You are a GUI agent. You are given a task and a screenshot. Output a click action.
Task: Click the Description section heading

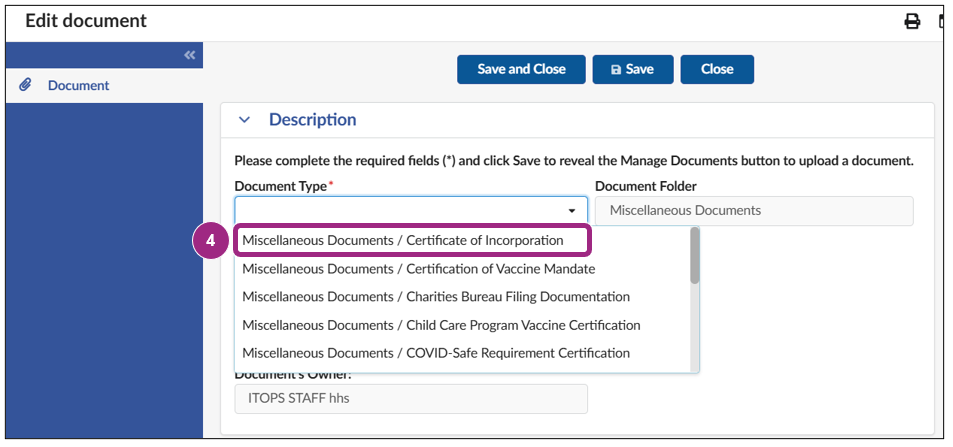(x=312, y=120)
